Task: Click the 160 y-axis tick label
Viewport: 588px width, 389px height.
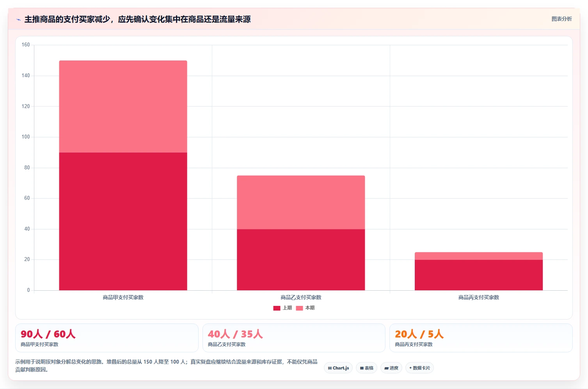Action: point(26,45)
